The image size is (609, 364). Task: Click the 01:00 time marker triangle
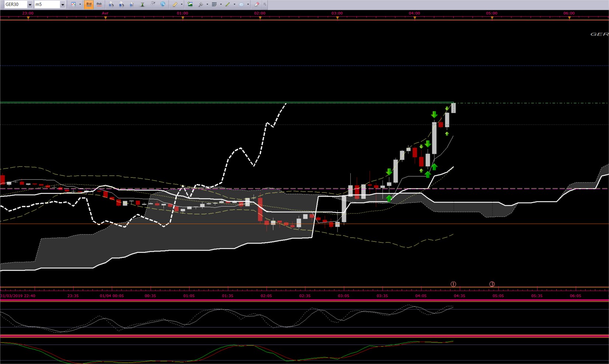pyautogui.click(x=183, y=18)
